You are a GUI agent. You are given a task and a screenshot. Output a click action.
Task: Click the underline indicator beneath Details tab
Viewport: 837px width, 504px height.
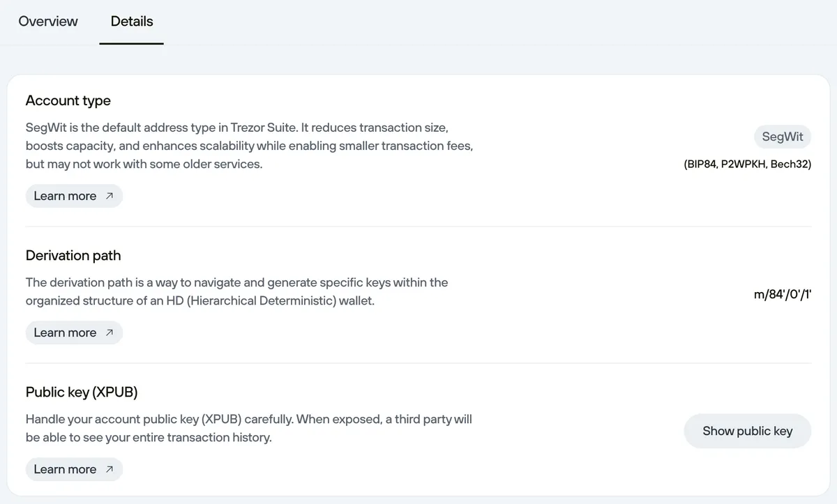pyautogui.click(x=131, y=45)
